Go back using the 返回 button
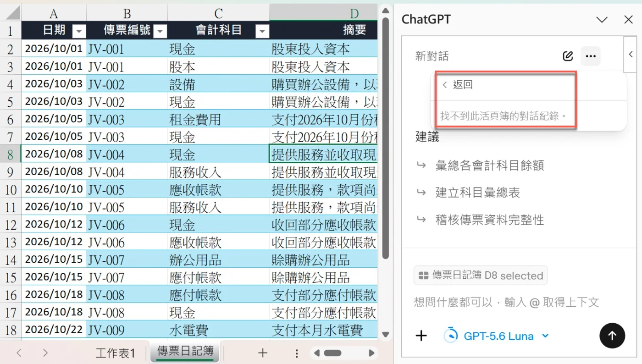 pyautogui.click(x=457, y=85)
